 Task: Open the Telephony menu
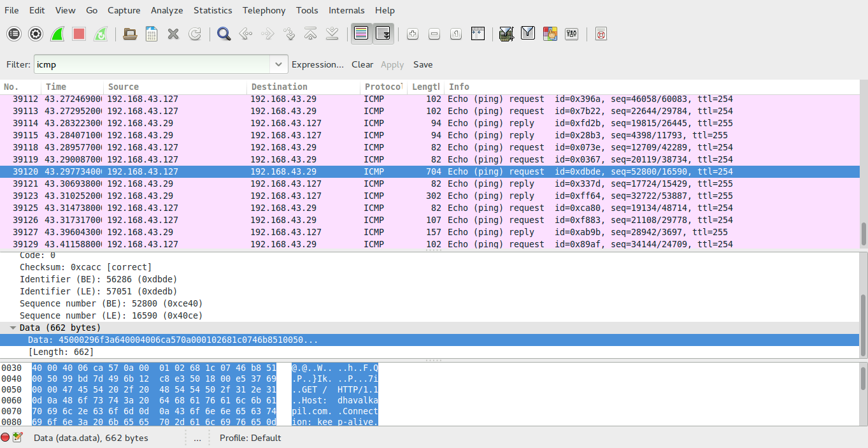pyautogui.click(x=264, y=10)
